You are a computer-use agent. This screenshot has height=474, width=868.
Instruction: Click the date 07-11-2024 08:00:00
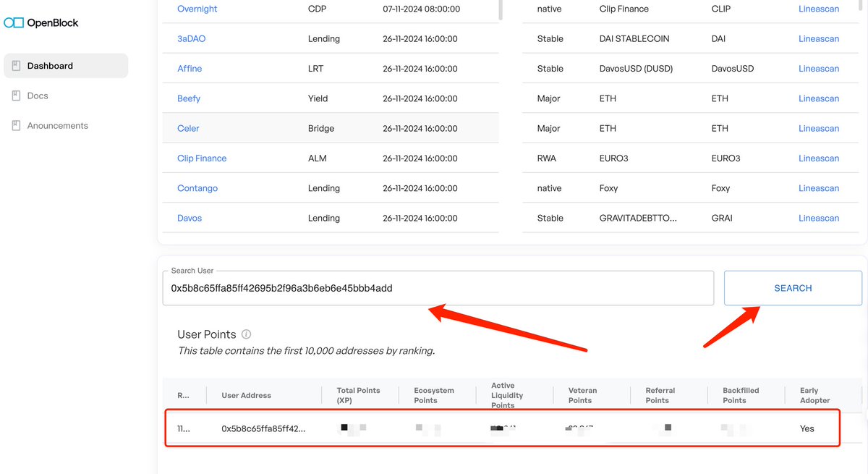coord(420,9)
